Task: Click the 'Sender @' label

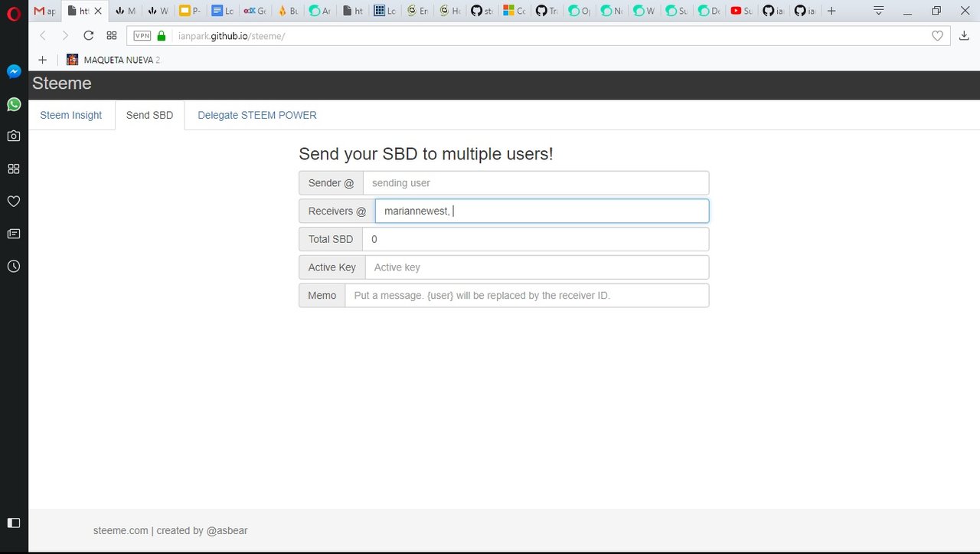Action: pyautogui.click(x=331, y=183)
